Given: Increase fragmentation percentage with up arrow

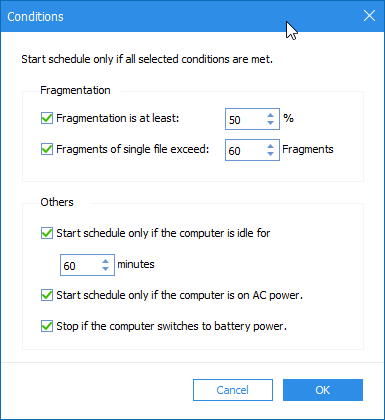Looking at the screenshot, I should tap(270, 115).
